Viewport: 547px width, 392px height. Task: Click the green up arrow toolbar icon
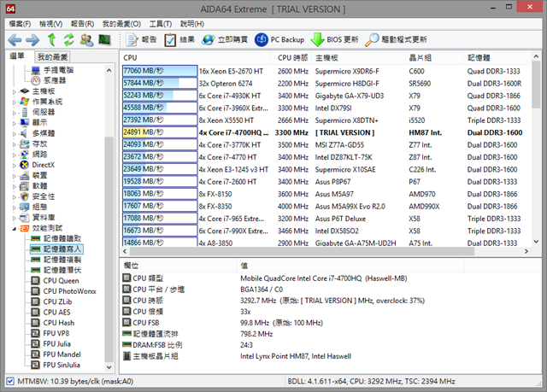point(51,39)
